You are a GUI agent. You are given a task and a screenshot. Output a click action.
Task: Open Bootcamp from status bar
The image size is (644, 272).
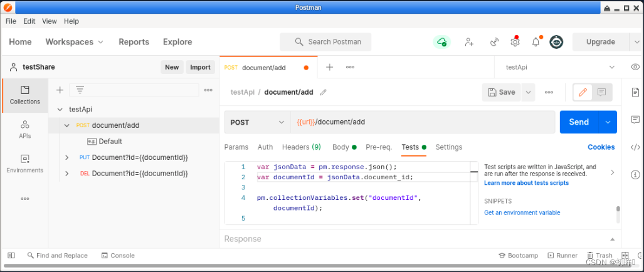519,255
